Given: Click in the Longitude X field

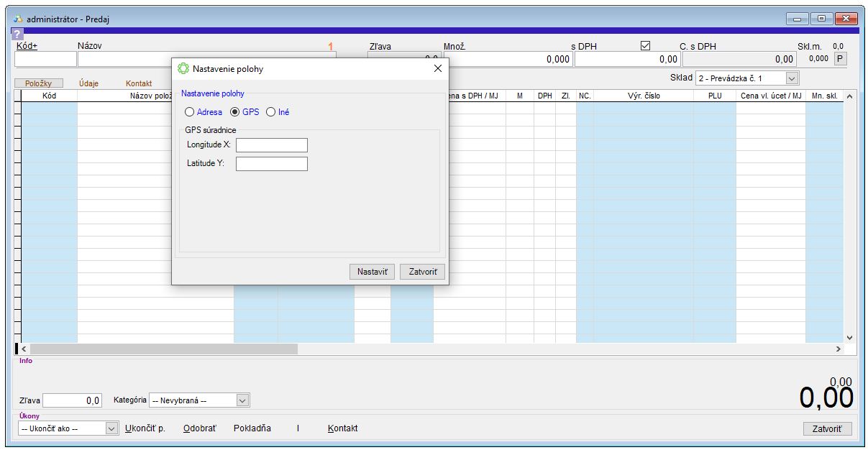Looking at the screenshot, I should click(271, 145).
